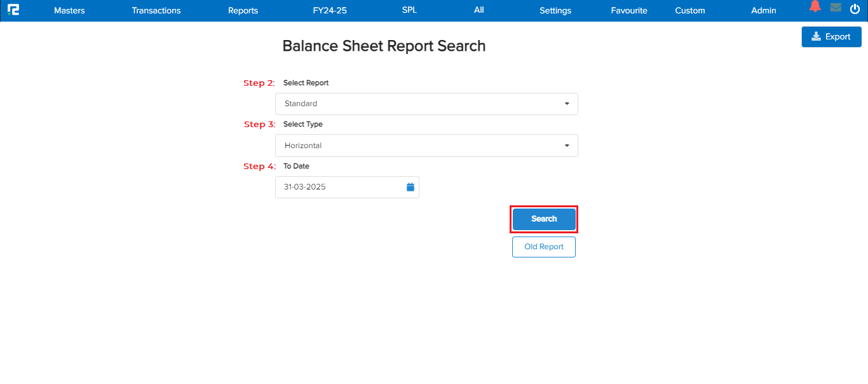Open the Select Type dropdown showing Horizontal
This screenshot has height=384, width=868.
(426, 146)
